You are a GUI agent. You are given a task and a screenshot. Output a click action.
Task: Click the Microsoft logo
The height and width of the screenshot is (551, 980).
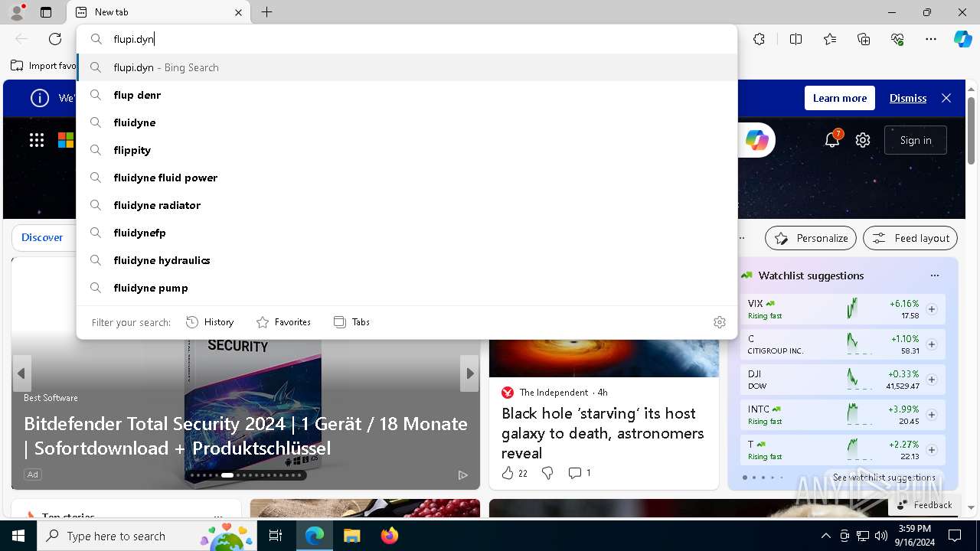pos(66,140)
